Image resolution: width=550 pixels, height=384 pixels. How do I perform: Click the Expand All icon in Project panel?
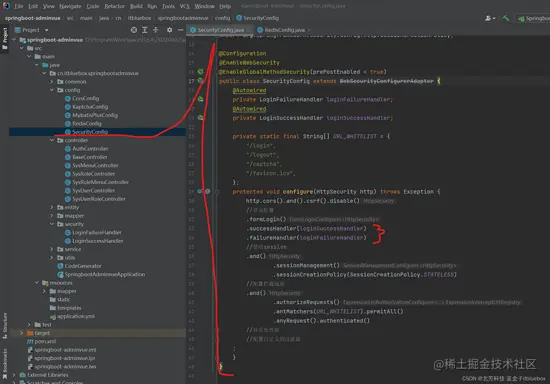pyautogui.click(x=145, y=30)
